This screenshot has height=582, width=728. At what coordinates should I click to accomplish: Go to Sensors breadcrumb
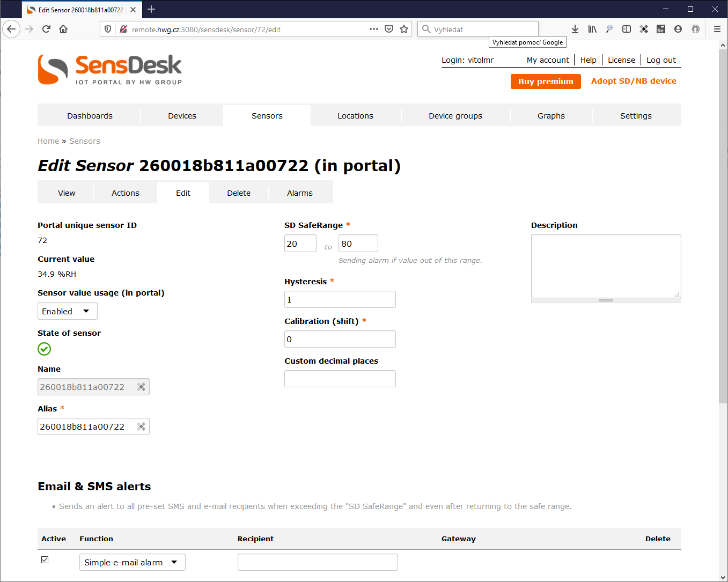pyautogui.click(x=85, y=141)
